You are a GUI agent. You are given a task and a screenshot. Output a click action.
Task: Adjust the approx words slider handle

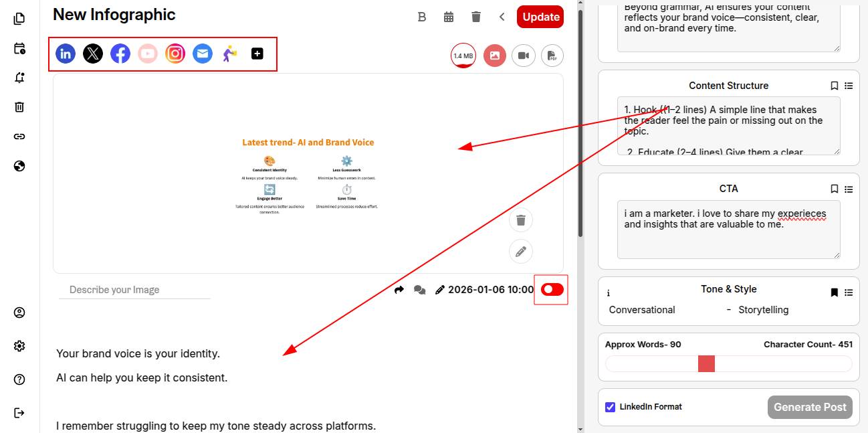pyautogui.click(x=706, y=363)
